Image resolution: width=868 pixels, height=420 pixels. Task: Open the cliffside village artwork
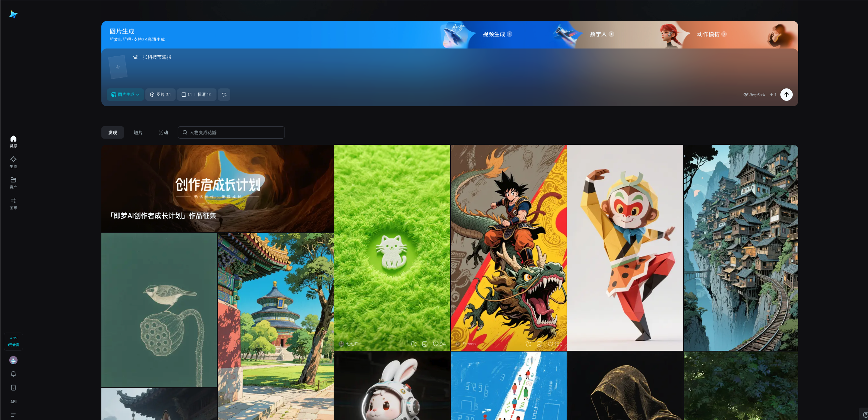pos(741,248)
